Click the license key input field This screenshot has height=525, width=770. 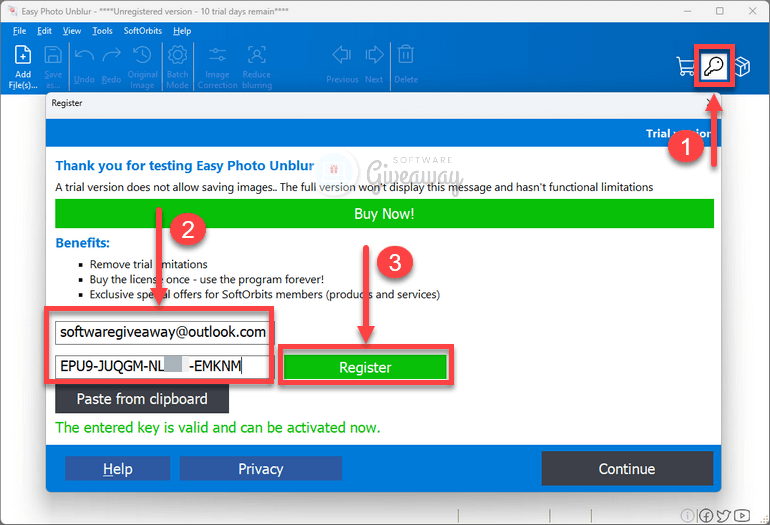(163, 366)
